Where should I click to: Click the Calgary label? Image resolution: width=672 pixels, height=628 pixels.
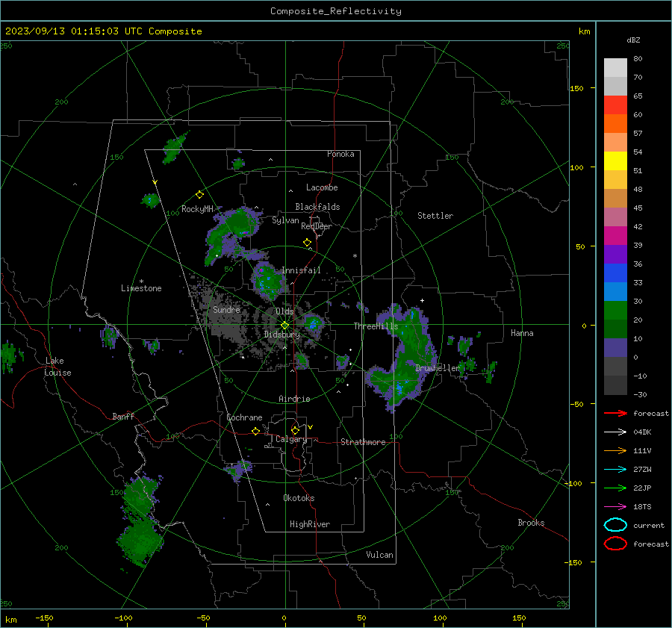[x=291, y=439]
